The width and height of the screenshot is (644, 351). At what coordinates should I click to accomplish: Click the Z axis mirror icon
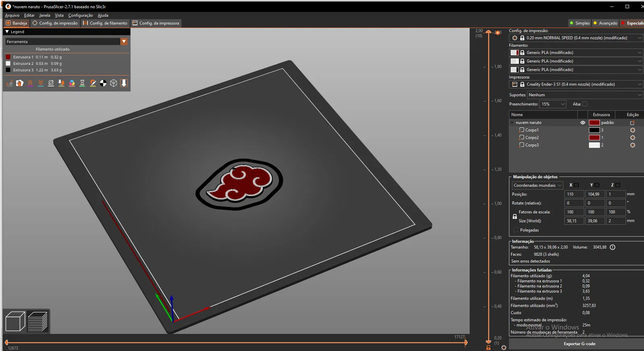[618, 185]
